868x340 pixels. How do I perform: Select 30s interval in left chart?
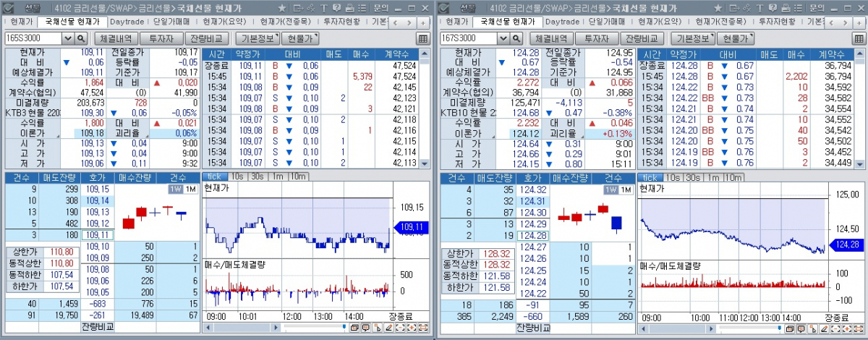click(x=258, y=177)
